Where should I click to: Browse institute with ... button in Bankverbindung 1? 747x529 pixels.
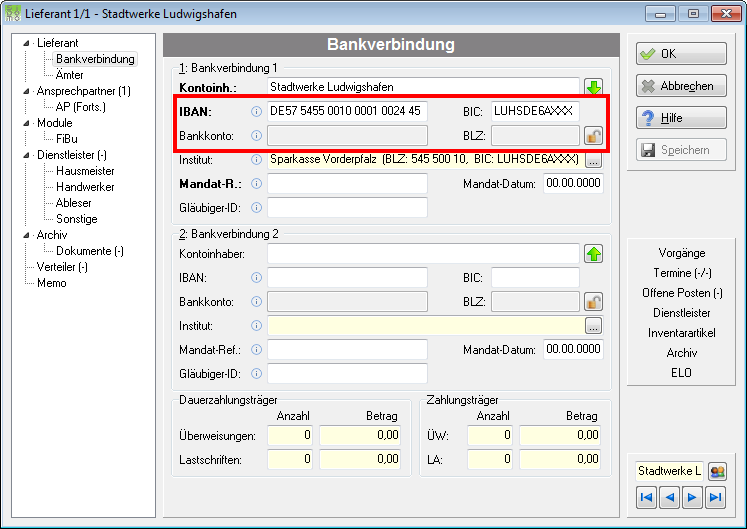(x=593, y=161)
